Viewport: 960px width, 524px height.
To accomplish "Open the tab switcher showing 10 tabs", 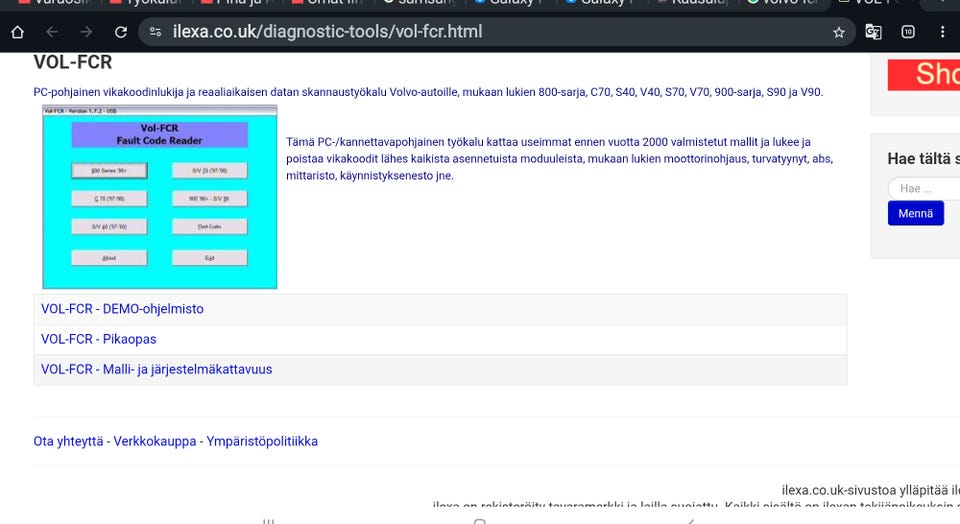I will [x=908, y=32].
